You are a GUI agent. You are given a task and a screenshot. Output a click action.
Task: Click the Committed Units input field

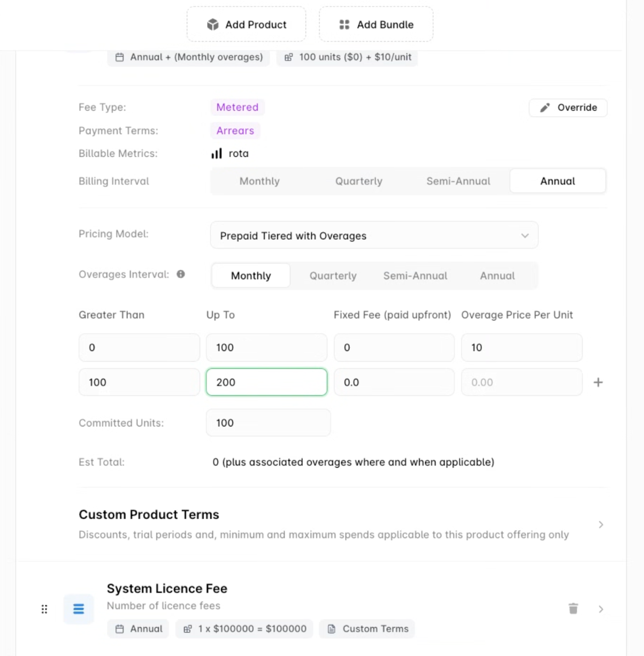coord(268,423)
